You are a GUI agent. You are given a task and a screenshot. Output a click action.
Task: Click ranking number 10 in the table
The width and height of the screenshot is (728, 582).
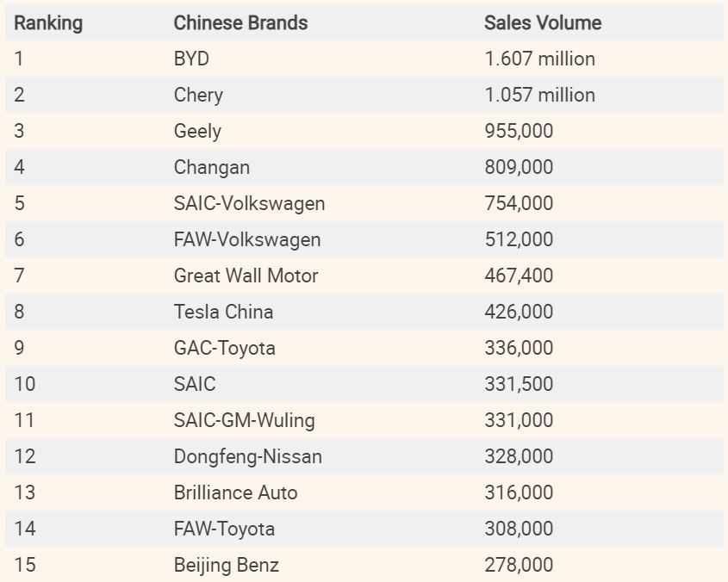(25, 385)
